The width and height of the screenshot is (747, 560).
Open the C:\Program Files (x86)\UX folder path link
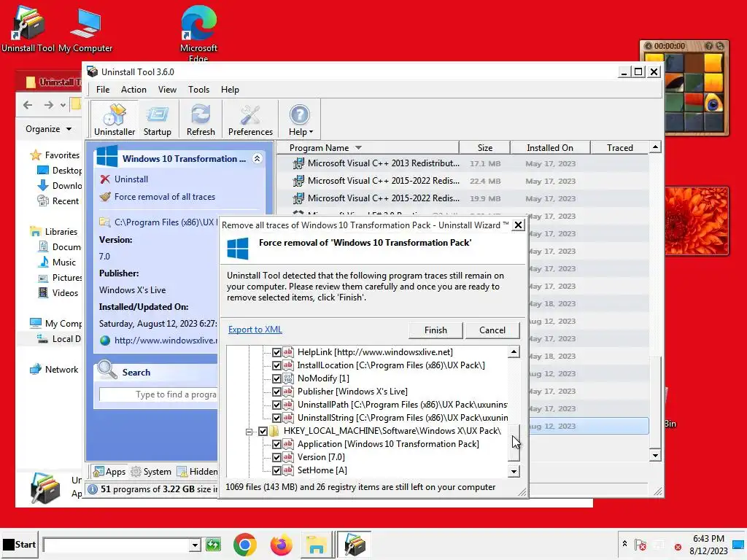tap(158, 222)
